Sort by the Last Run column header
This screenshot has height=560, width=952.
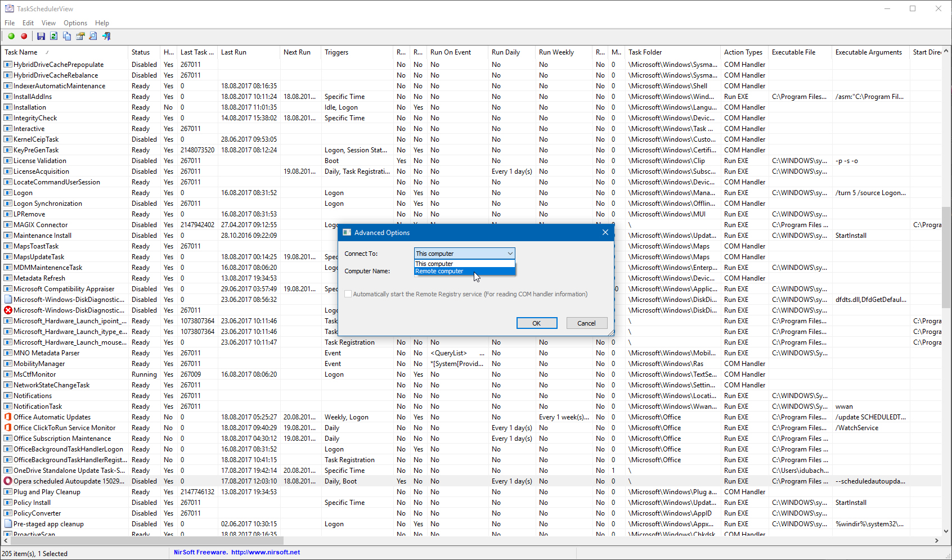pos(249,52)
